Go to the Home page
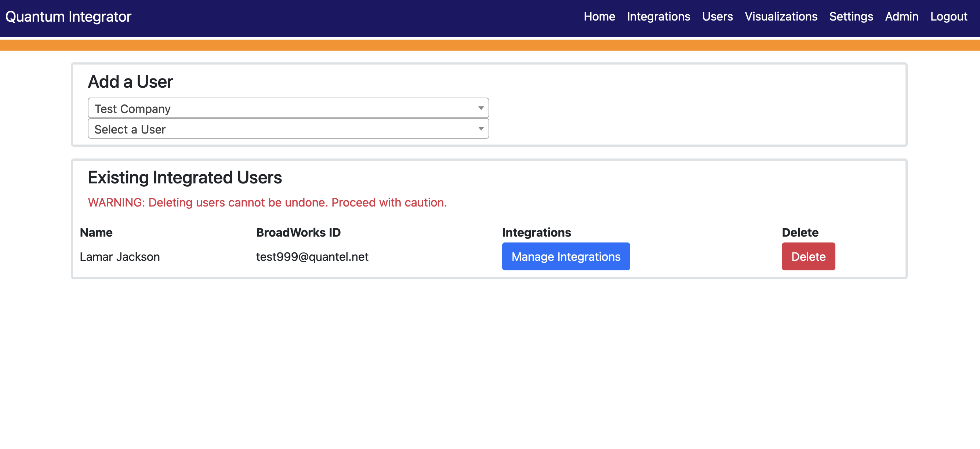Image resolution: width=980 pixels, height=449 pixels. (x=599, y=17)
